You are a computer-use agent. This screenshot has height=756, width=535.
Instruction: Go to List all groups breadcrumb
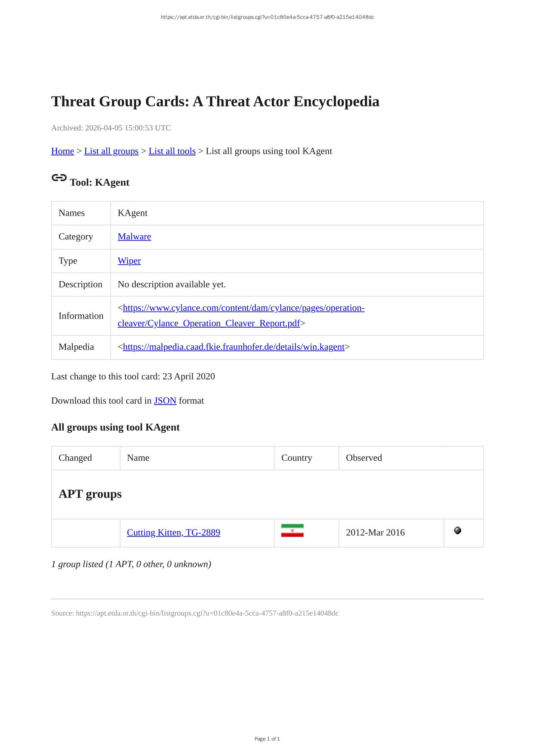(x=111, y=151)
